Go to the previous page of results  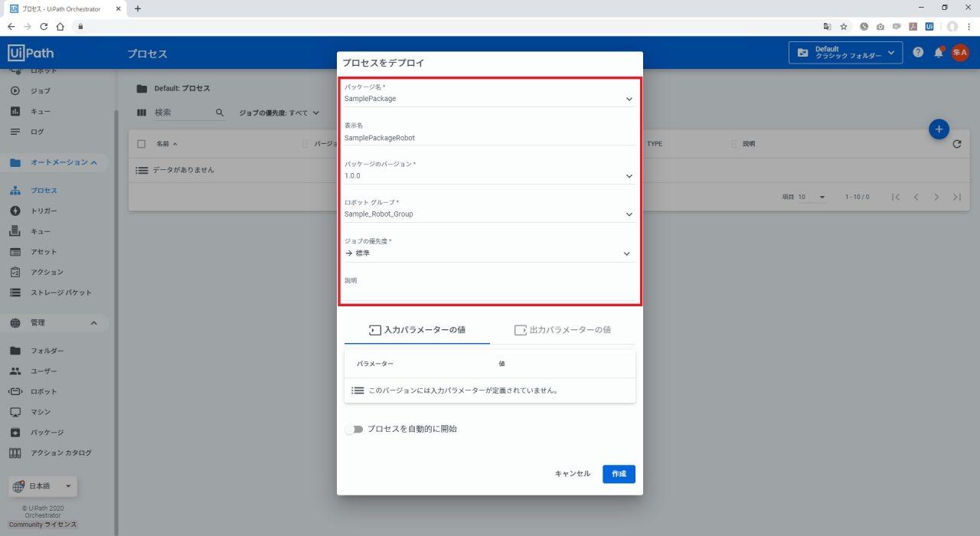click(916, 197)
